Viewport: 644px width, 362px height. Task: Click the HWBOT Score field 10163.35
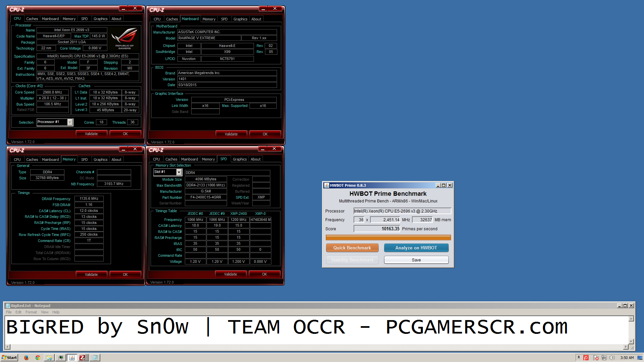pos(377,229)
